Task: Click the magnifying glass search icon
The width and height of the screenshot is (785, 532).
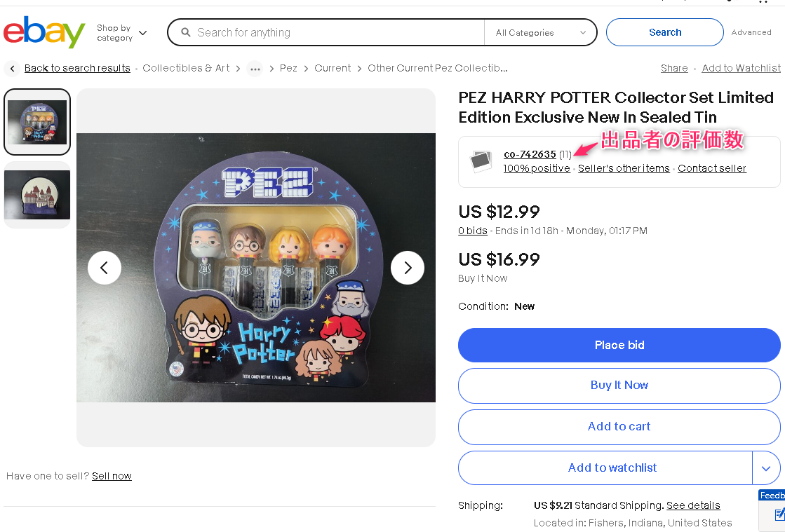Action: 185,32
